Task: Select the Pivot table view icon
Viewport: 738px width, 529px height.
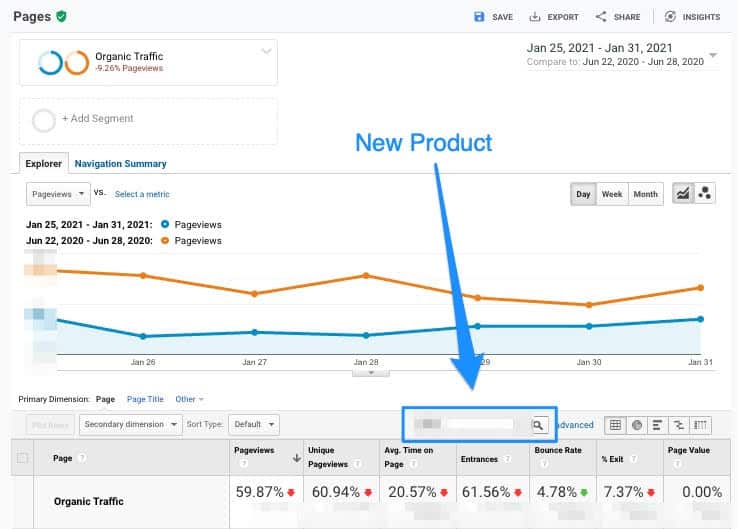Action: [x=700, y=425]
